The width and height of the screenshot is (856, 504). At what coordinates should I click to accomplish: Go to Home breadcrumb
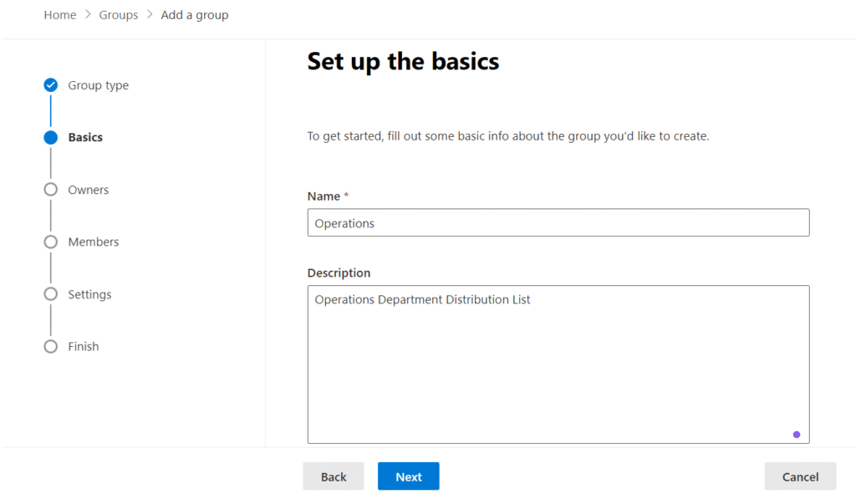(60, 15)
